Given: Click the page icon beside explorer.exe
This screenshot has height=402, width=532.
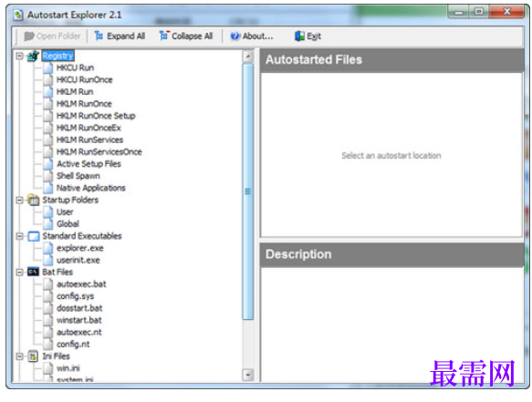Looking at the screenshot, I should 48,248.
